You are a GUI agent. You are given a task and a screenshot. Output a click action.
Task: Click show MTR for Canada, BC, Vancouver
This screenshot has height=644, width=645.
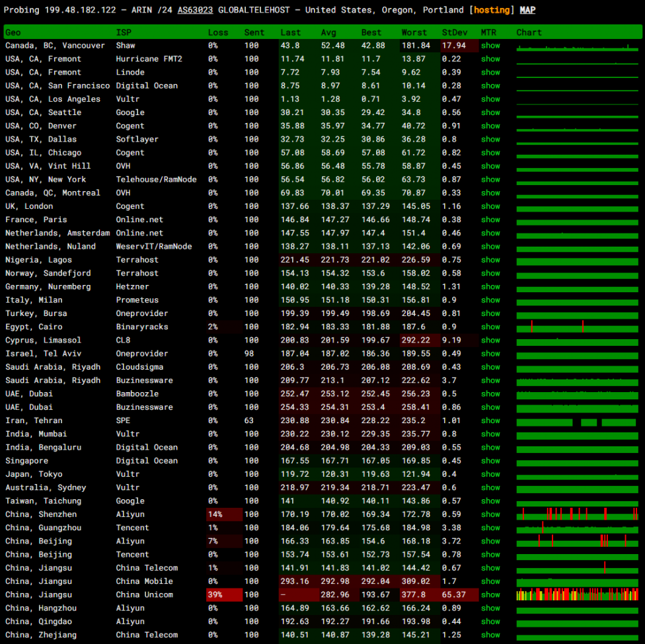click(x=490, y=46)
